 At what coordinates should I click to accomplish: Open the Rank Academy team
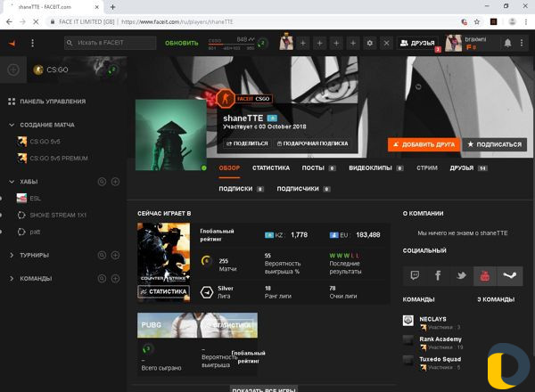440,339
